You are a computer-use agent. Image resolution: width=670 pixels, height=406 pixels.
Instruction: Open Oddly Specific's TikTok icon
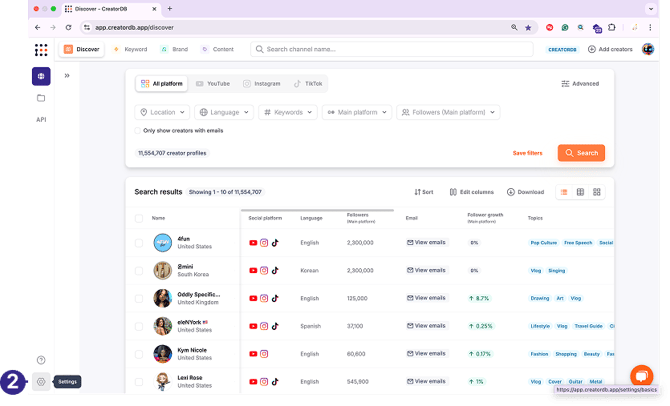click(275, 299)
